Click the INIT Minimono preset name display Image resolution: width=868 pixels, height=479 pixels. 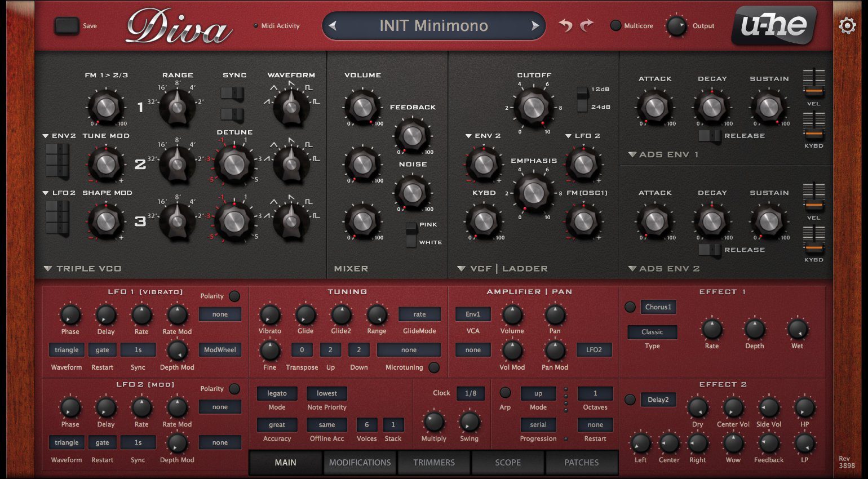pyautogui.click(x=433, y=25)
